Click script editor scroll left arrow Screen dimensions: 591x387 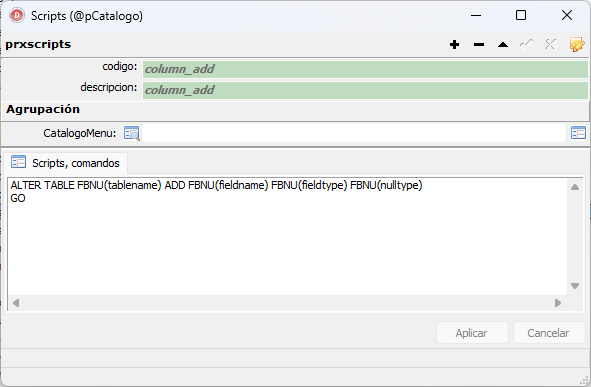(x=16, y=303)
